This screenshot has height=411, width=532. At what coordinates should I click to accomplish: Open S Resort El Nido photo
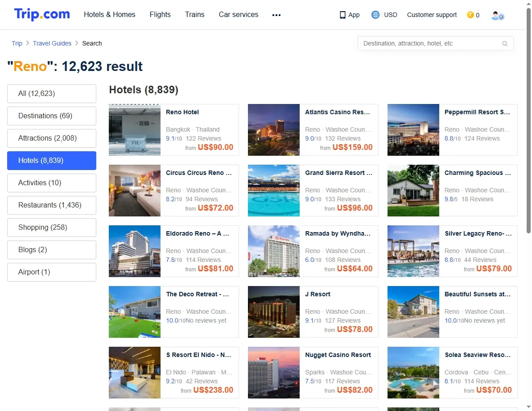135,373
